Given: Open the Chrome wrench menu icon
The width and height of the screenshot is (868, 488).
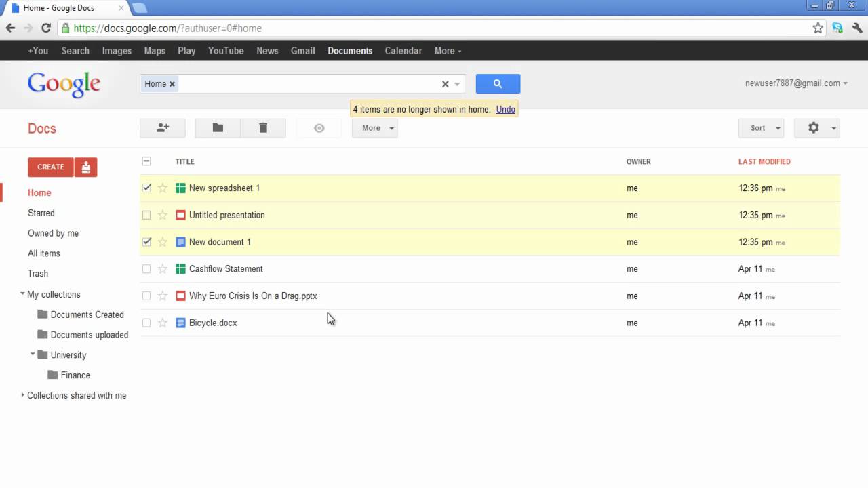Looking at the screenshot, I should coord(857,28).
